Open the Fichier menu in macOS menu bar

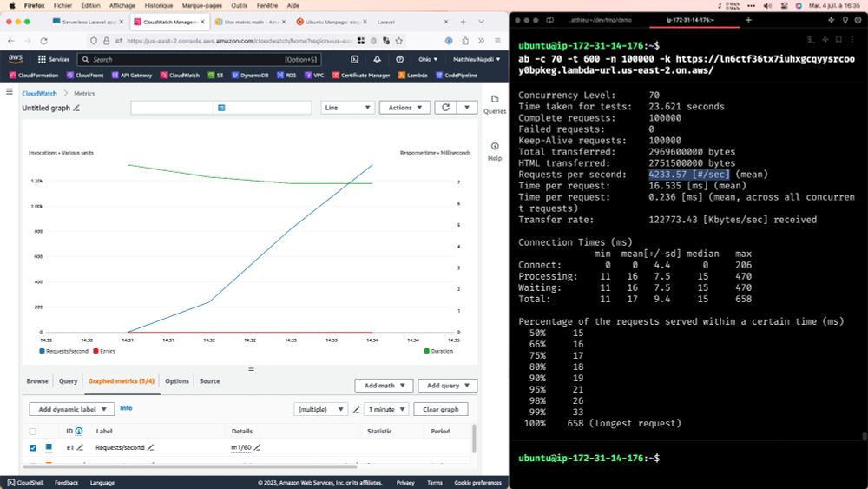(x=62, y=5)
